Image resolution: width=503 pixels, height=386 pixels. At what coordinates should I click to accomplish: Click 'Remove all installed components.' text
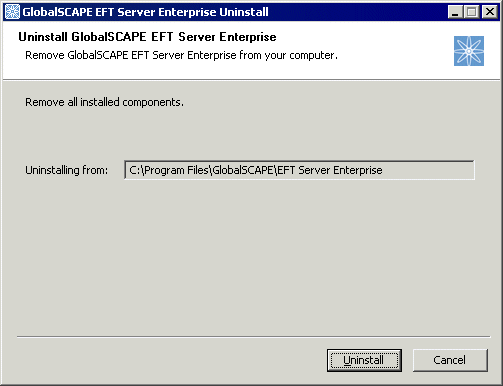click(104, 102)
